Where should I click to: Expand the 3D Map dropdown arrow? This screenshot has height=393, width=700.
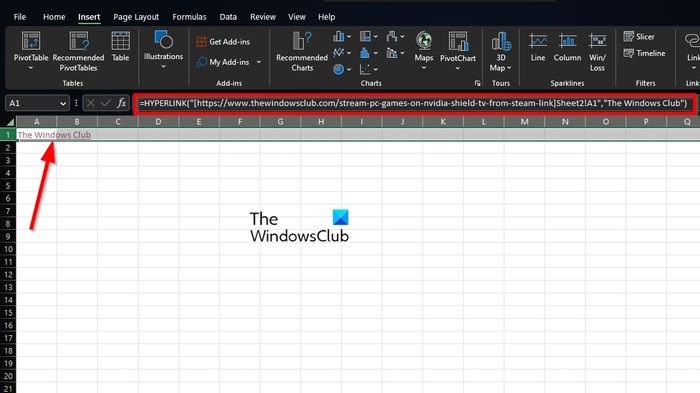coord(509,68)
